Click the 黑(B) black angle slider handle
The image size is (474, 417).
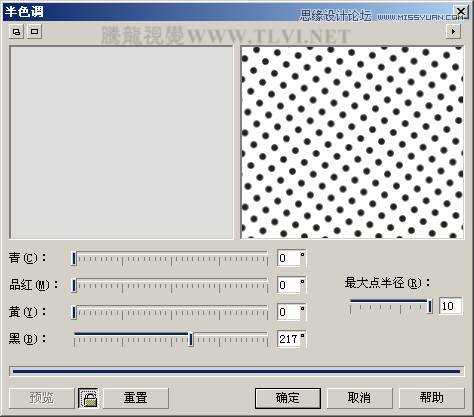coord(191,339)
